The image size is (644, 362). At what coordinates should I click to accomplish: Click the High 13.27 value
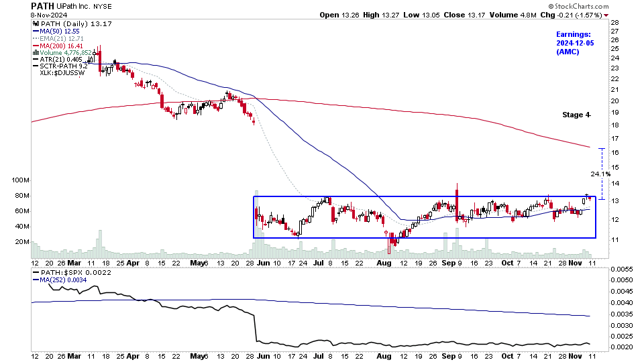pyautogui.click(x=381, y=15)
